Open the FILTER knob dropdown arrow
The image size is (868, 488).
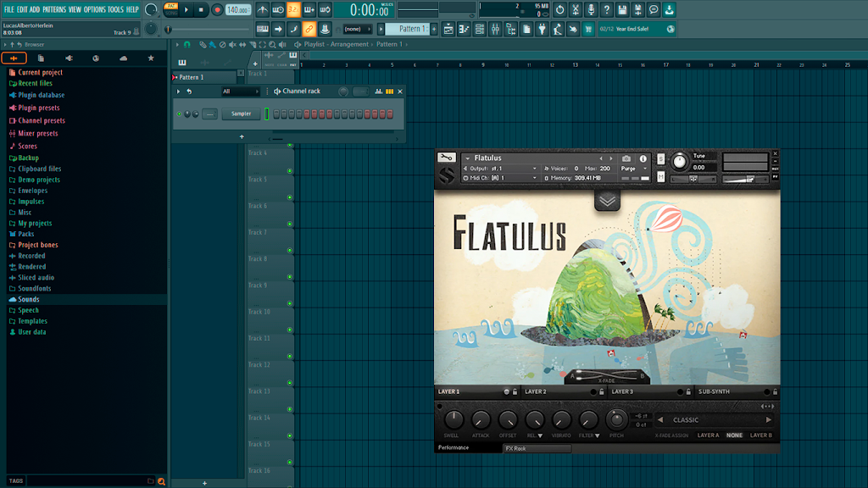598,436
